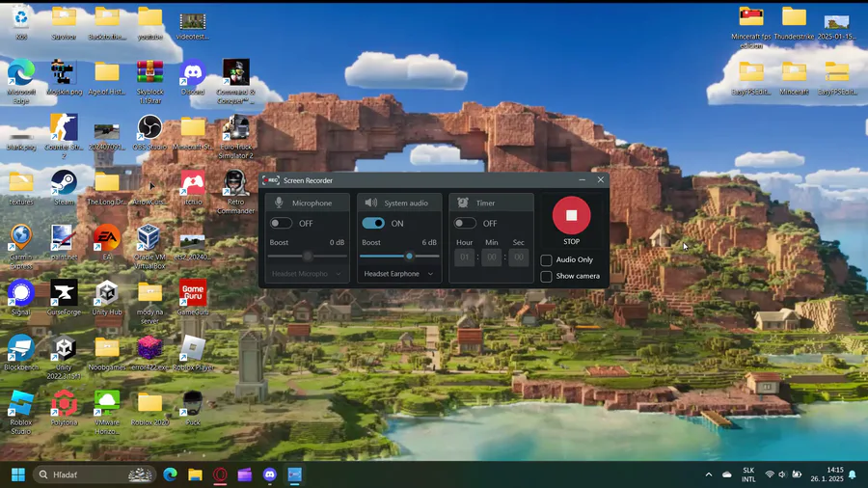Turn off the System audio switch

click(x=373, y=223)
